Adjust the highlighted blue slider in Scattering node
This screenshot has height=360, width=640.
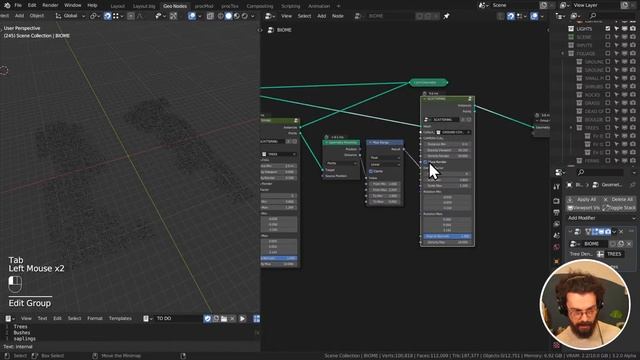coord(447,236)
